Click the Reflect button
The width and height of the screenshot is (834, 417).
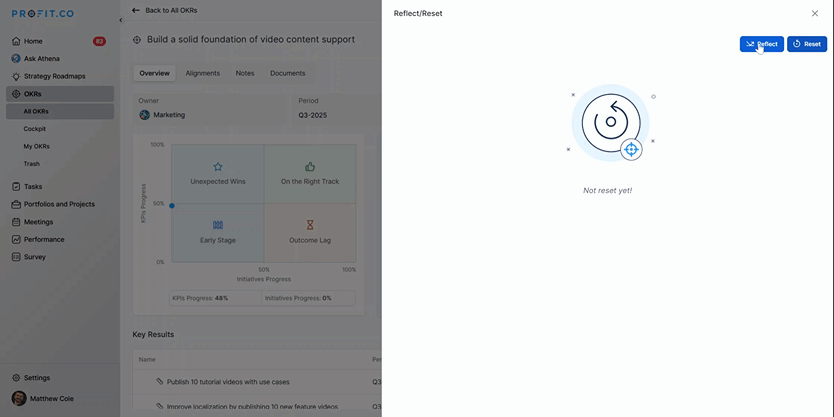coord(761,44)
